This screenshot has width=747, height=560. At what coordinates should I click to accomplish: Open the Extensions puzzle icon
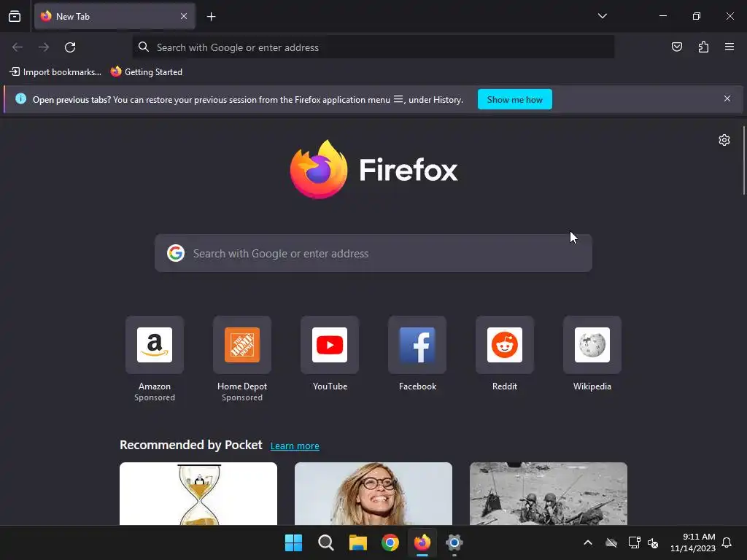click(703, 47)
